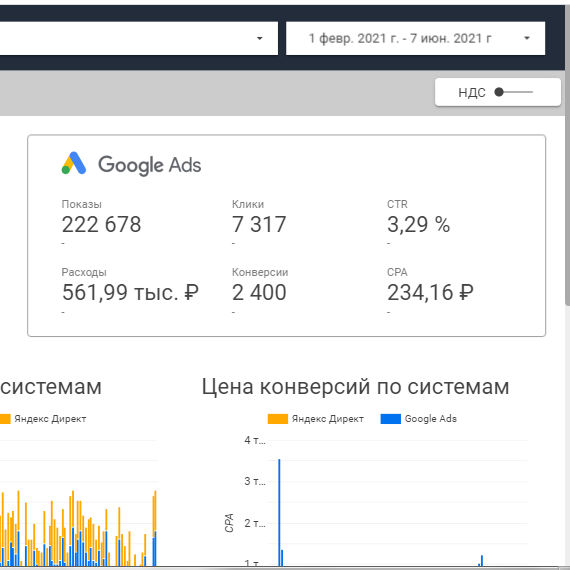The height and width of the screenshot is (570, 570).
Task: Click the 4 т... axis tick label
Action: [255, 440]
